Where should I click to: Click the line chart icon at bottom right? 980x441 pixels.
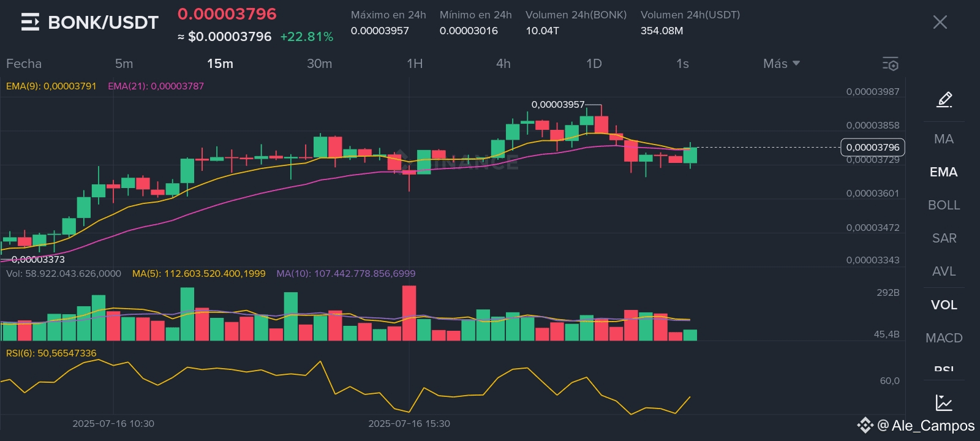pyautogui.click(x=944, y=402)
